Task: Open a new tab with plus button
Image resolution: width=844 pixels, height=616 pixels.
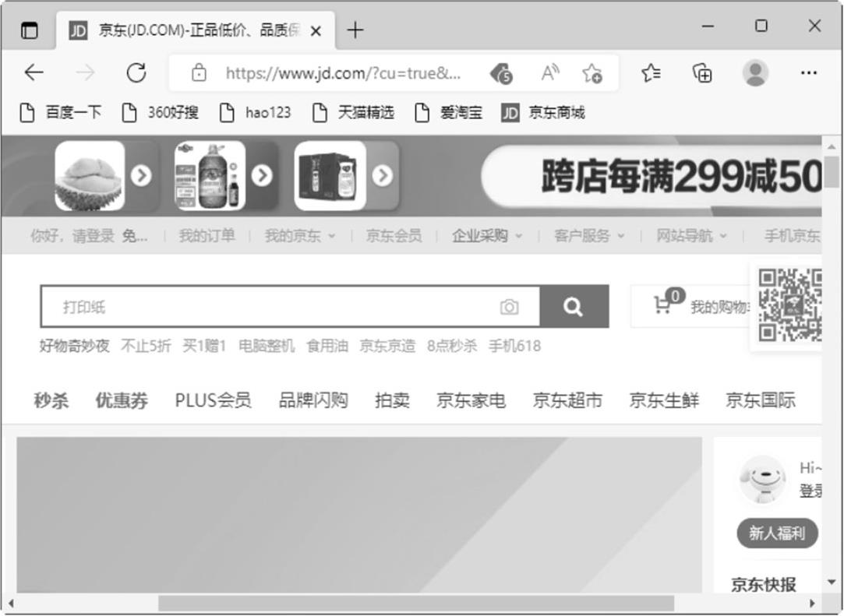Action: point(355,30)
